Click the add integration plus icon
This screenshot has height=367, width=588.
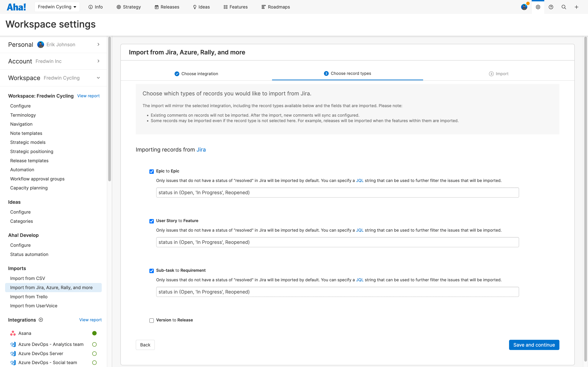click(41, 320)
